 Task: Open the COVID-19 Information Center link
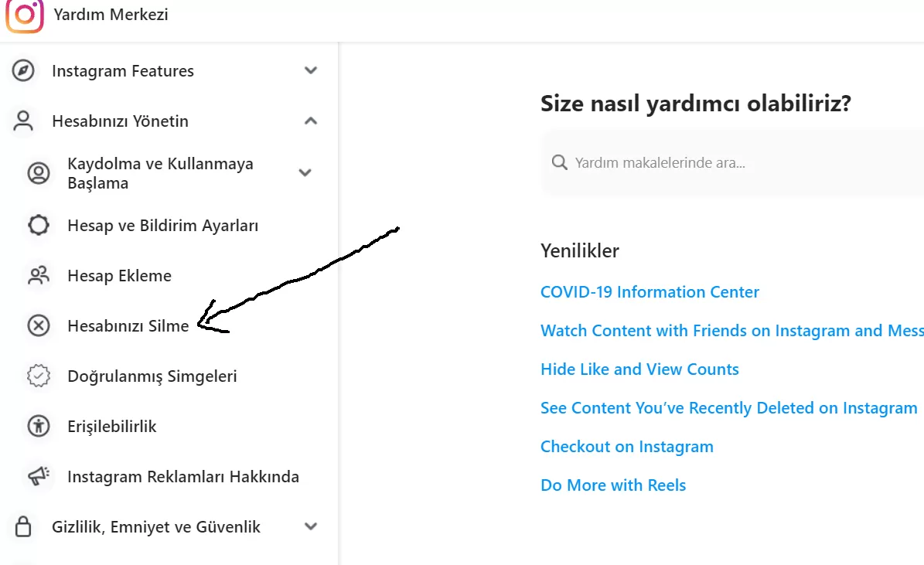tap(650, 292)
